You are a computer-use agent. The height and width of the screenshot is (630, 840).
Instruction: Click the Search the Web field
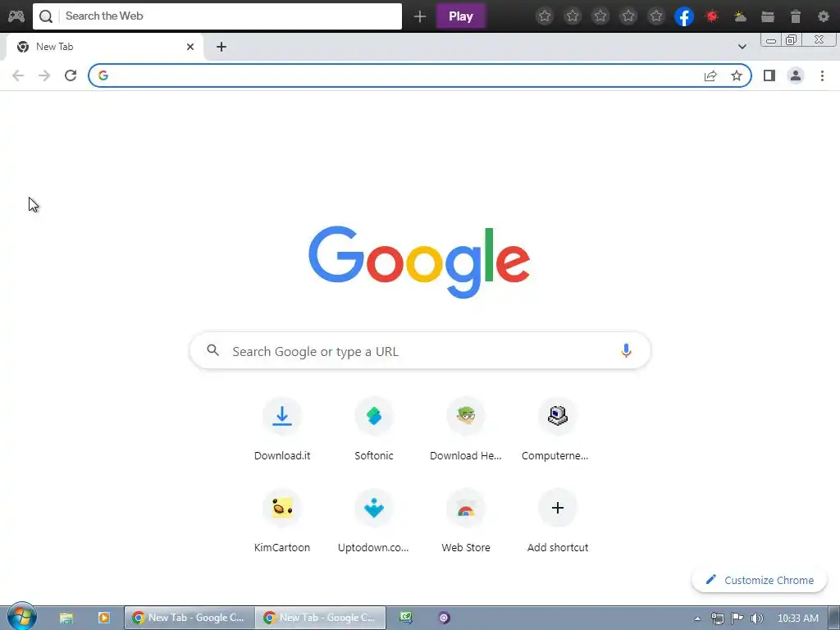217,16
